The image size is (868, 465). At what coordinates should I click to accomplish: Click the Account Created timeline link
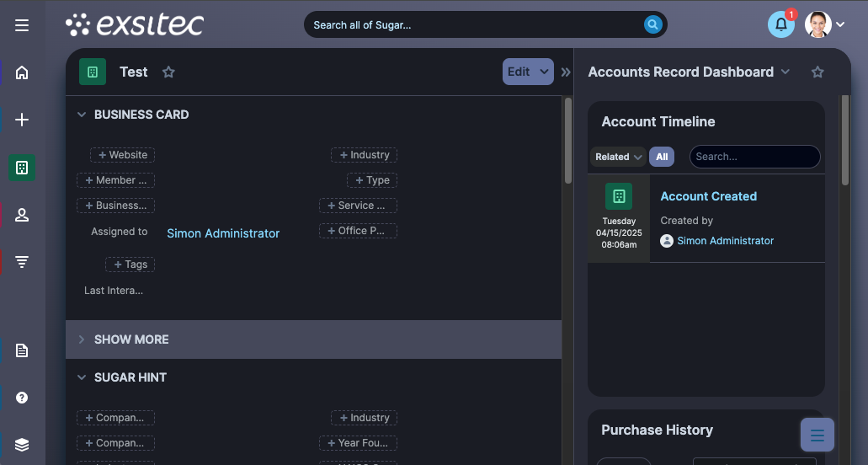pos(708,196)
